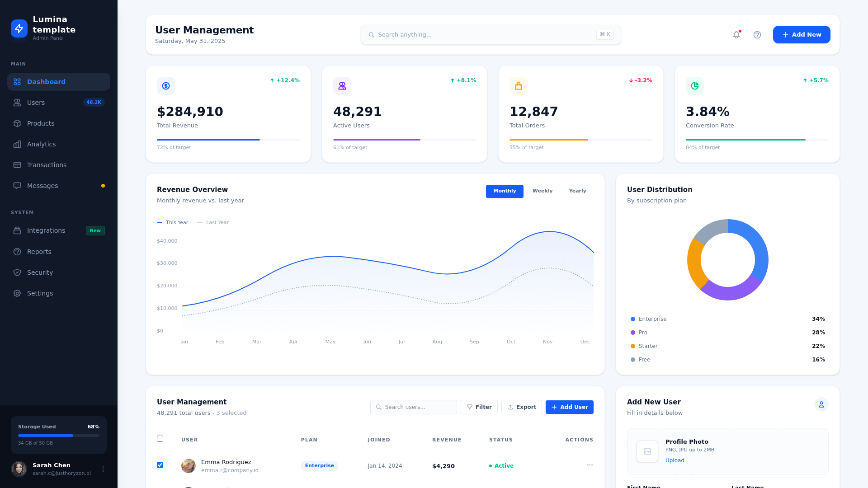This screenshot has width=868, height=488.
Task: Click the Enterprise plan badge
Action: [320, 466]
